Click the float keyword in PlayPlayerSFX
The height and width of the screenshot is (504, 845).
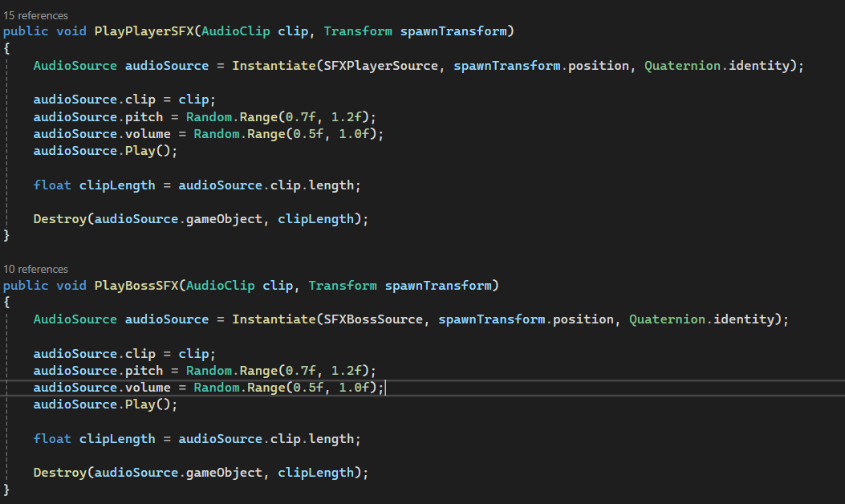pyautogui.click(x=52, y=185)
